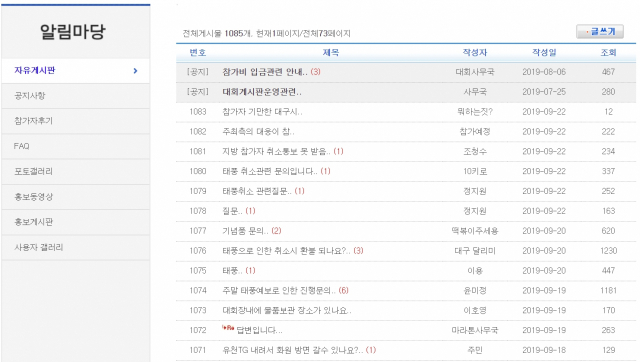640x362 pixels.
Task: Click author name 마라톤사무국
Action: click(475, 331)
